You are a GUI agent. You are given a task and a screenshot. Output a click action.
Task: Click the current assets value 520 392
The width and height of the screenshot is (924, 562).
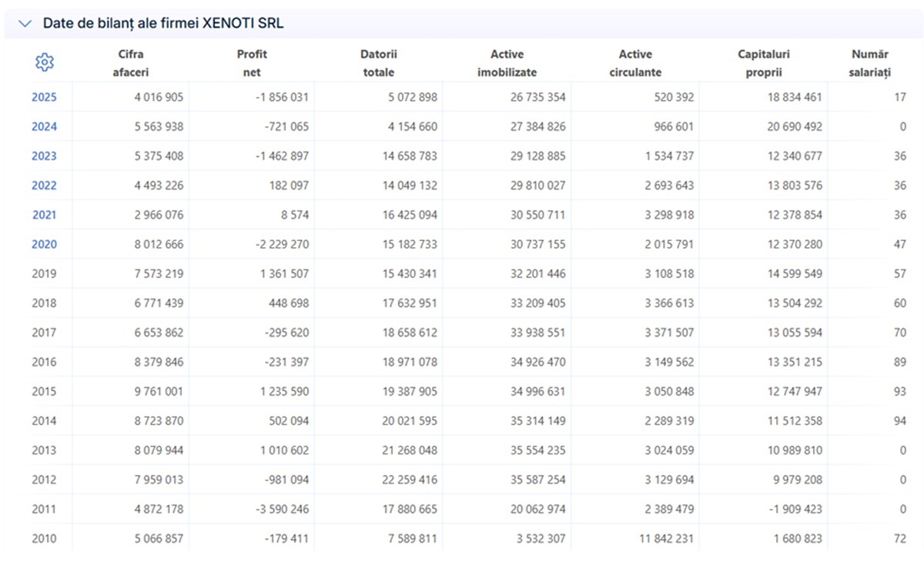[673, 97]
